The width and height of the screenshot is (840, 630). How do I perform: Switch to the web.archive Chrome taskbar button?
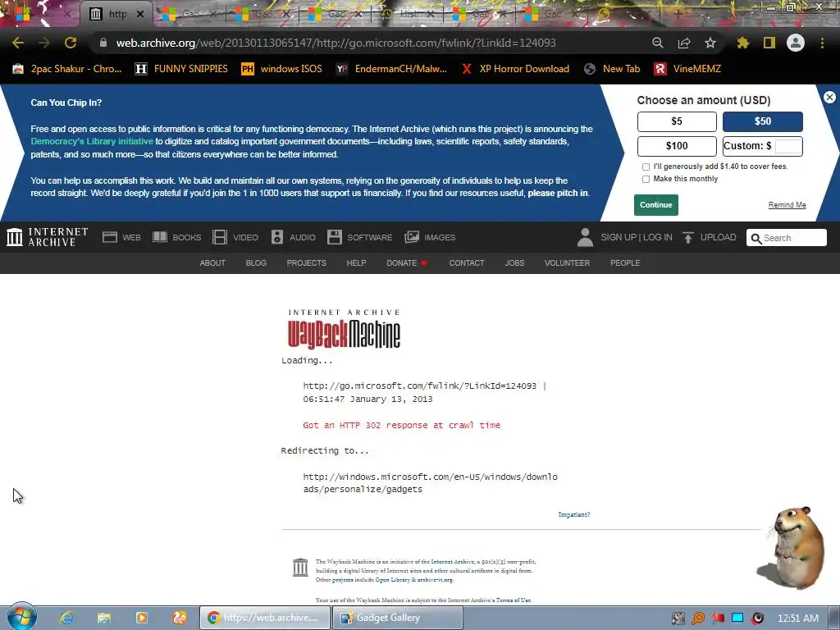(265, 618)
